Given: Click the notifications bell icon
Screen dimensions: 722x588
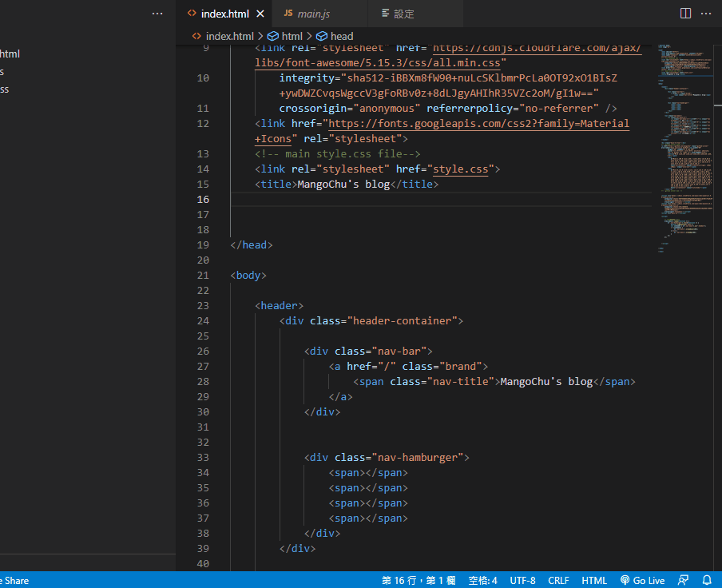Looking at the screenshot, I should (707, 581).
